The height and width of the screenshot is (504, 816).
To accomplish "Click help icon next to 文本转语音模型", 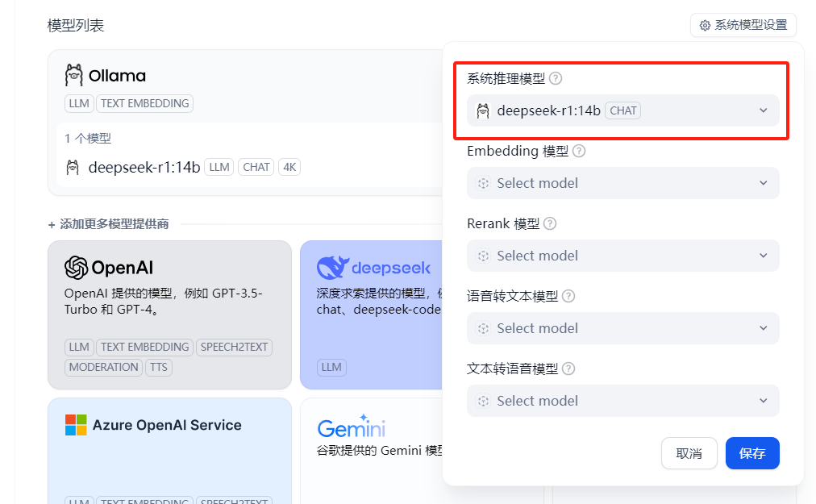I will click(x=568, y=369).
